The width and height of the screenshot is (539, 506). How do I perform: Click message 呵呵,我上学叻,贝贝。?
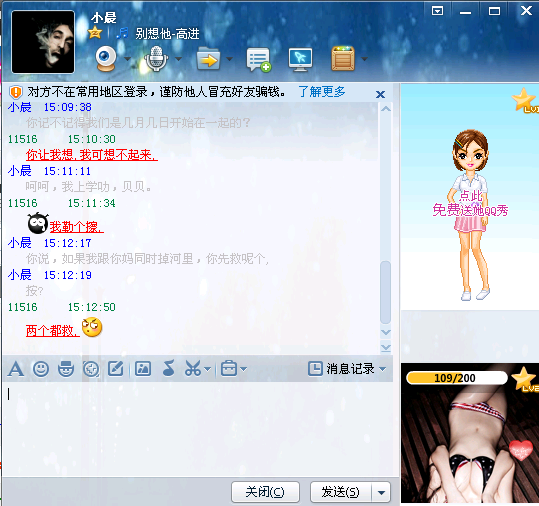click(88, 187)
